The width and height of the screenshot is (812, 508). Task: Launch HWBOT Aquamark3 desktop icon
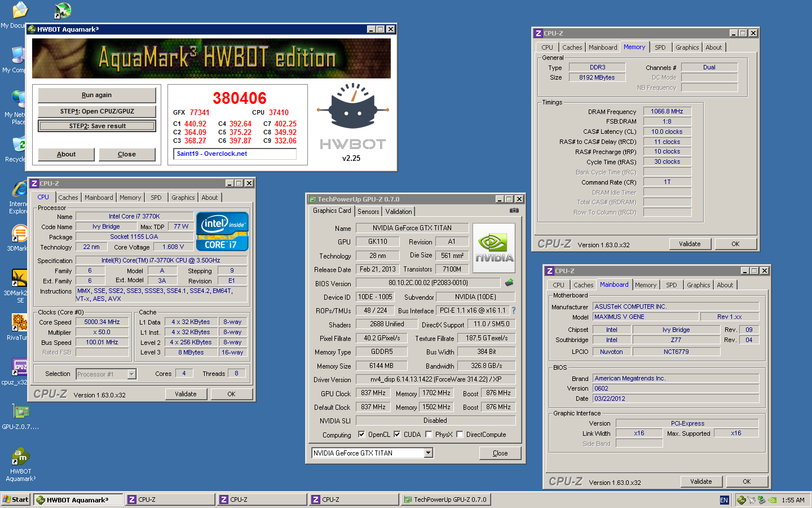(20, 457)
